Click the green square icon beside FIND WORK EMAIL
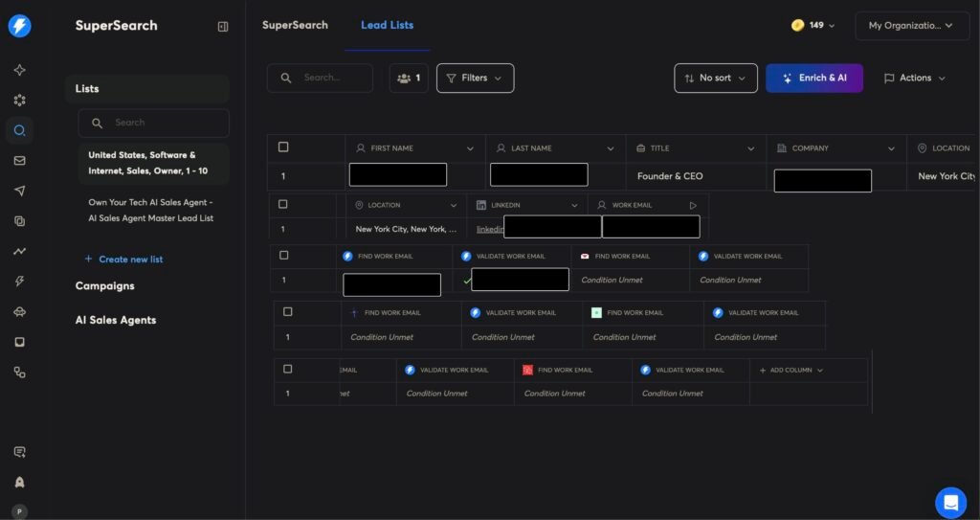The width and height of the screenshot is (980, 520). [596, 312]
